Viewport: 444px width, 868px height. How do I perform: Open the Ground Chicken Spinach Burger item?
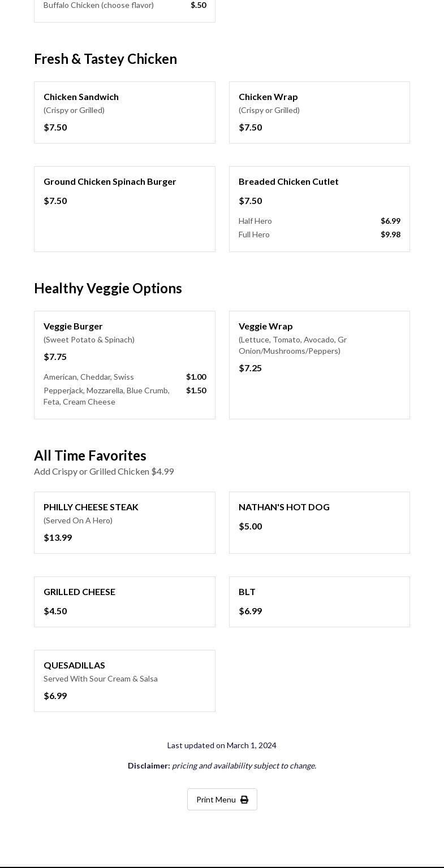[x=110, y=181]
